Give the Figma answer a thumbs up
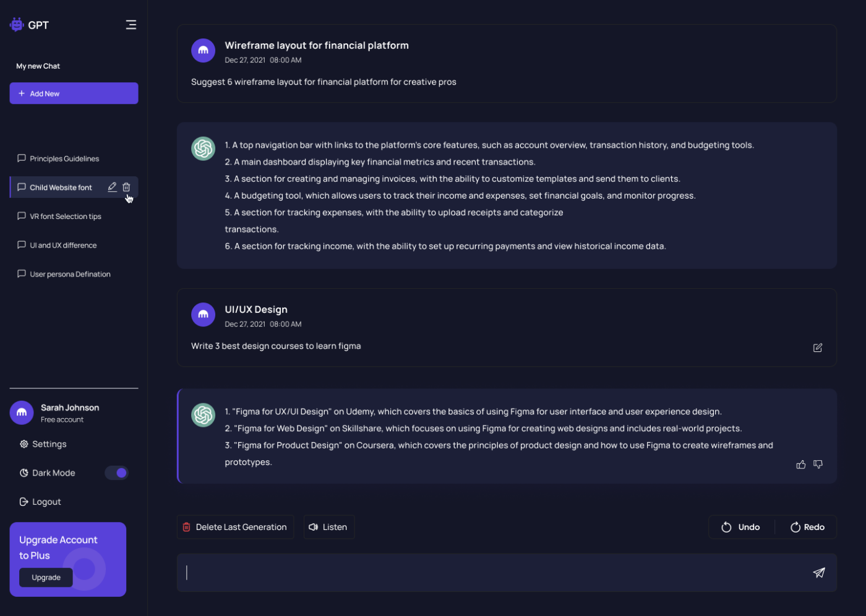This screenshot has width=866, height=616. tap(800, 464)
